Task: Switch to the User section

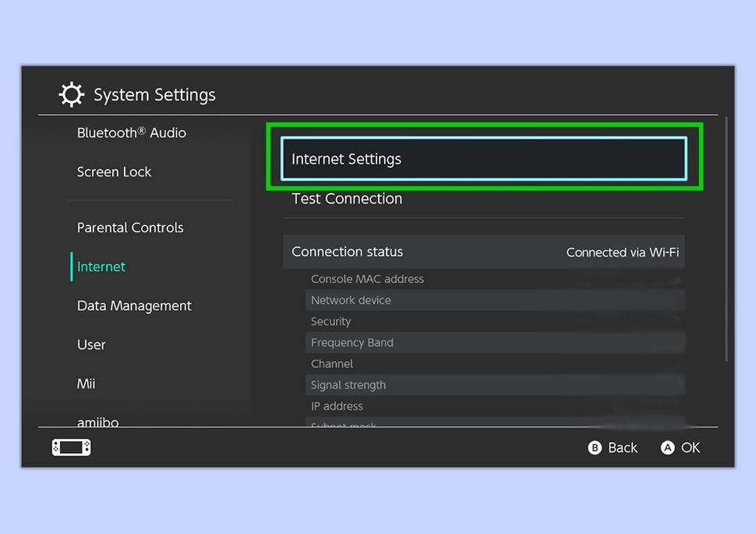Action: pyautogui.click(x=91, y=345)
